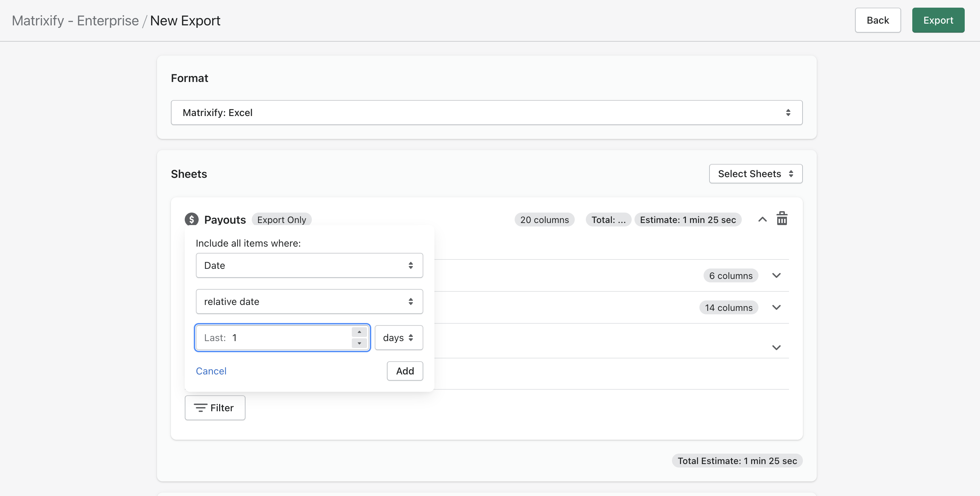
Task: Click the green Export button
Action: (938, 20)
